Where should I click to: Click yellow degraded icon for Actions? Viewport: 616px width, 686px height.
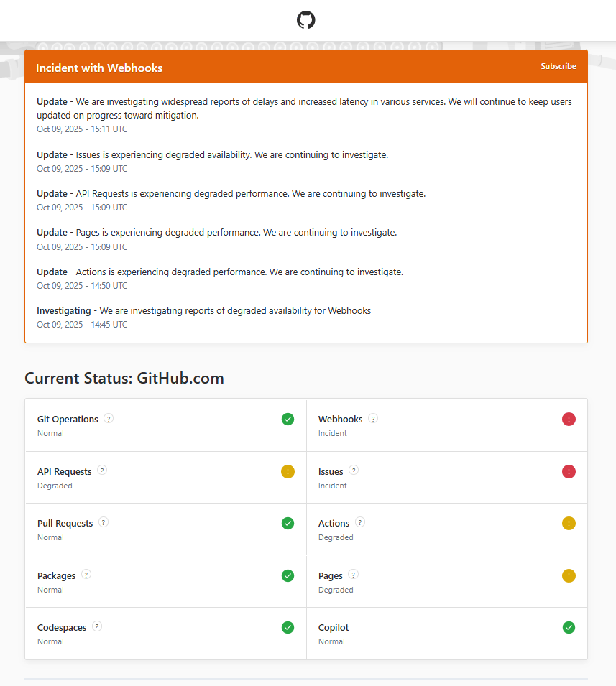coord(569,523)
